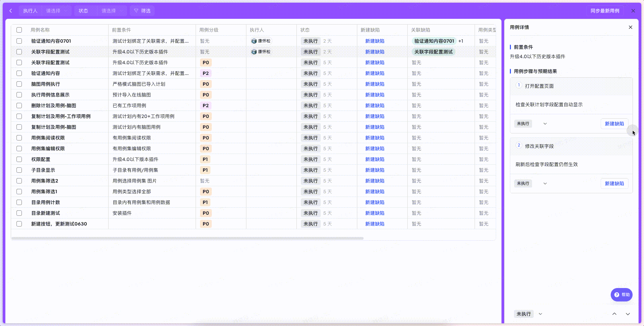Open case 复制计划及用例-工作项用例

pyautogui.click(x=61, y=116)
